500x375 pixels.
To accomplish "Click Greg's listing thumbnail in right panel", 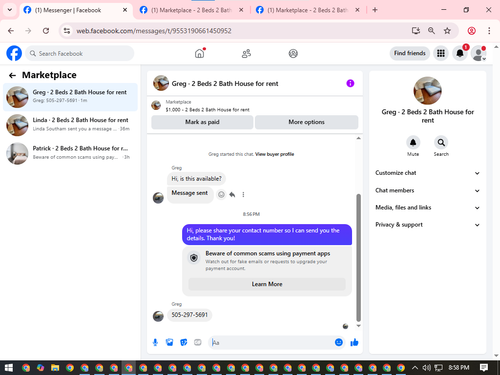I will click(x=428, y=91).
